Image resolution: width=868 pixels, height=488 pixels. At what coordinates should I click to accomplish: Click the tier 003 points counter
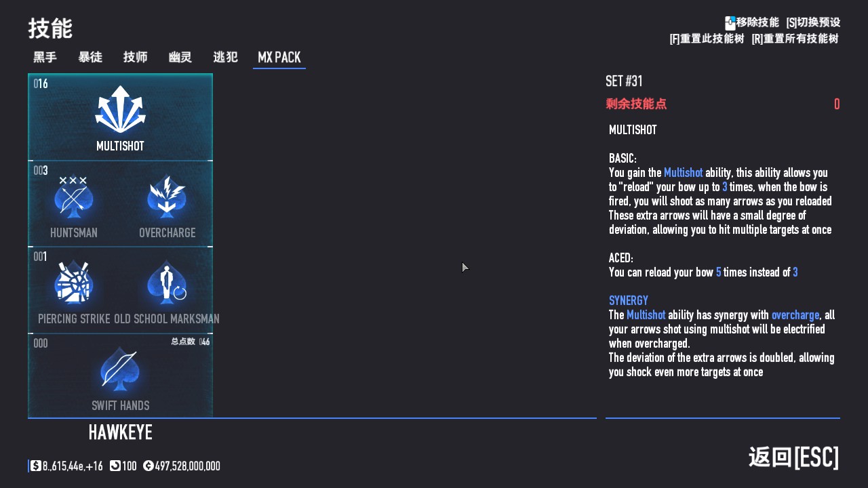41,171
